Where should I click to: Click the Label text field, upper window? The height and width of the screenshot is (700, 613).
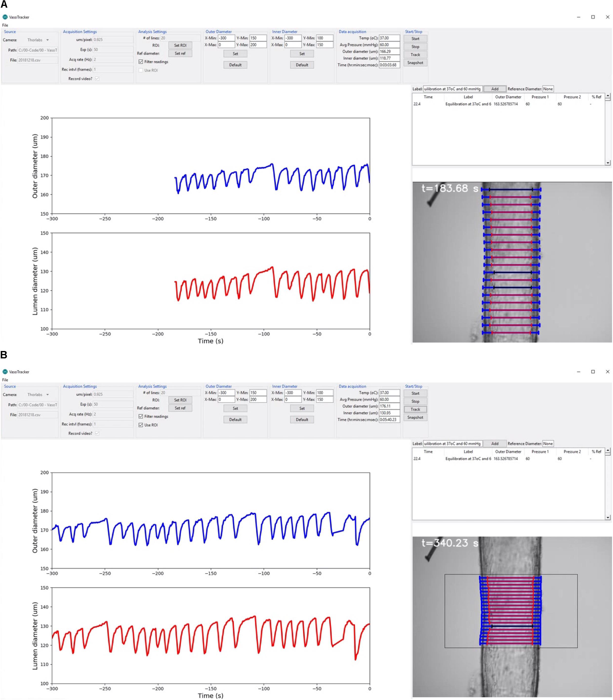pyautogui.click(x=453, y=89)
